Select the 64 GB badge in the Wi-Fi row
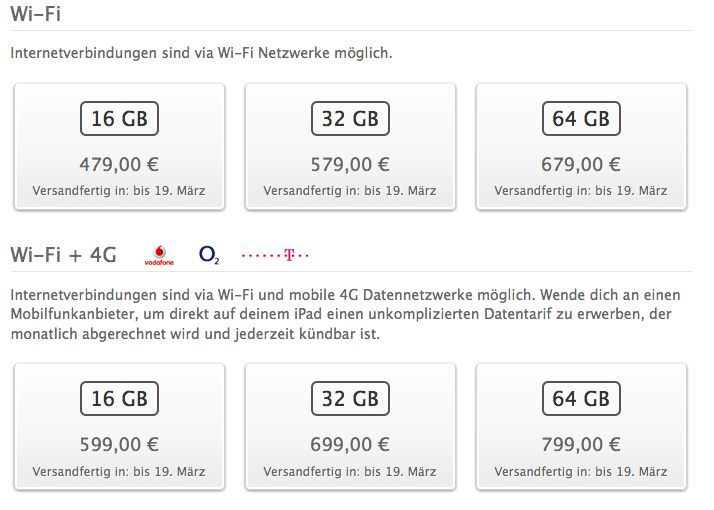This screenshot has width=714, height=510. 581,119
